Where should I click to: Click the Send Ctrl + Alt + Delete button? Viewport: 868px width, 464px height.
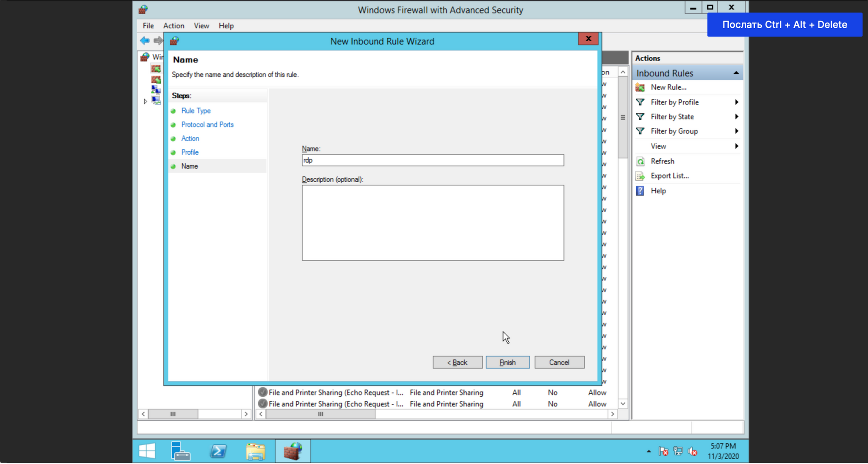tap(785, 24)
